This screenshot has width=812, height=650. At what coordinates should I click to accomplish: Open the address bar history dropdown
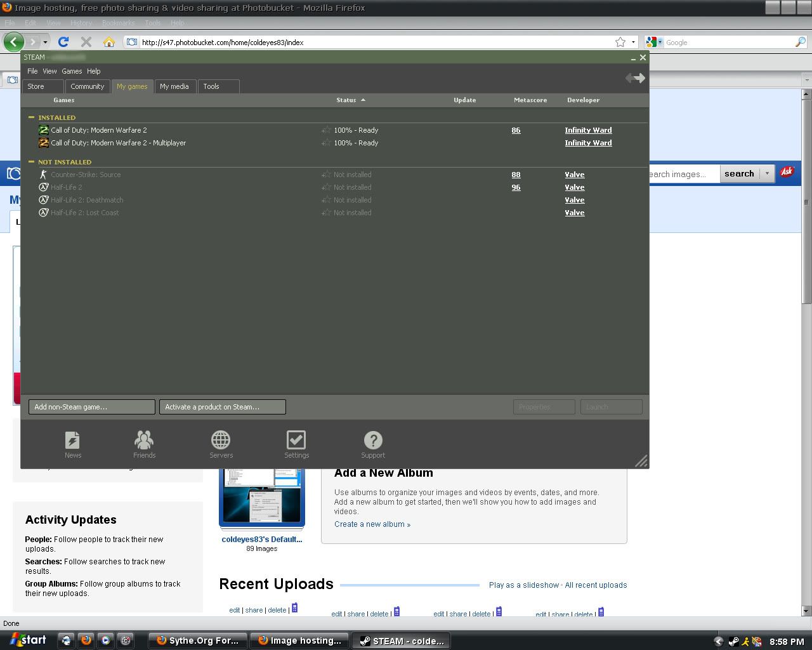[633, 42]
